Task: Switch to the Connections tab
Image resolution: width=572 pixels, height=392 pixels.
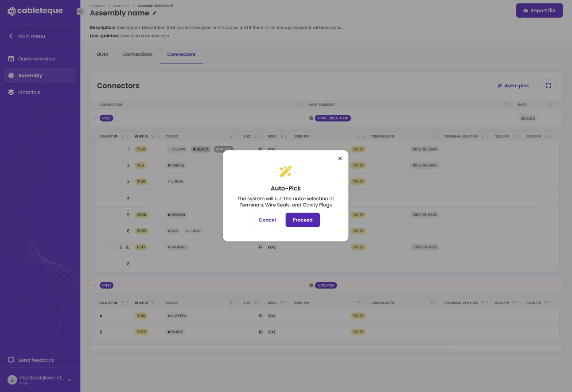Action: point(137,54)
